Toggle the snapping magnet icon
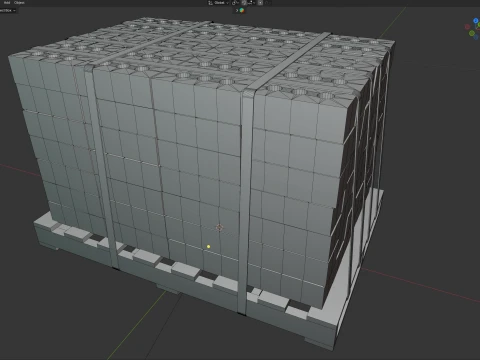Screen dimensions: 480x360 (x=244, y=3)
